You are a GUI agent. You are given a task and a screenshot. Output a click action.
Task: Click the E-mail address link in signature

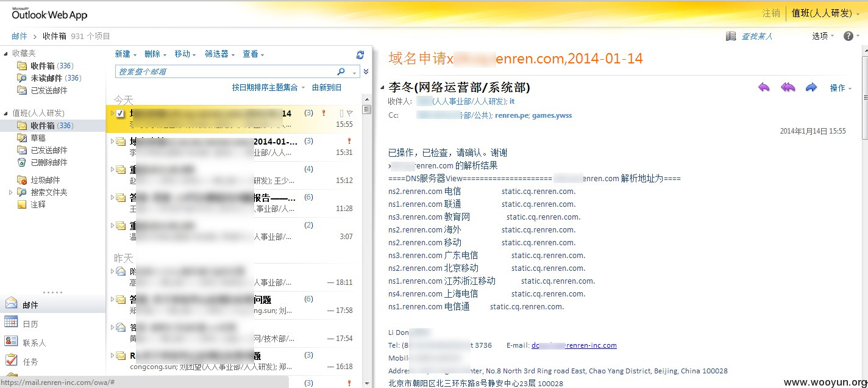click(x=574, y=345)
